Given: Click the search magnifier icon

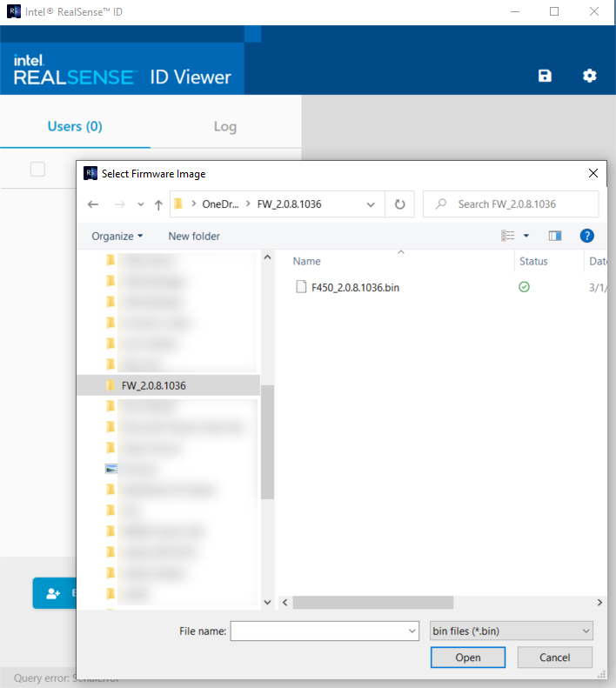Looking at the screenshot, I should click(441, 204).
